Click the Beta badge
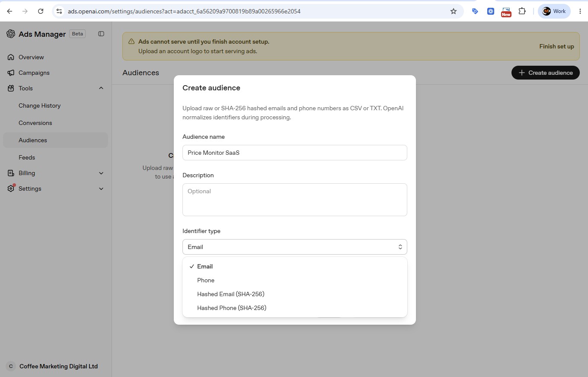 point(77,34)
